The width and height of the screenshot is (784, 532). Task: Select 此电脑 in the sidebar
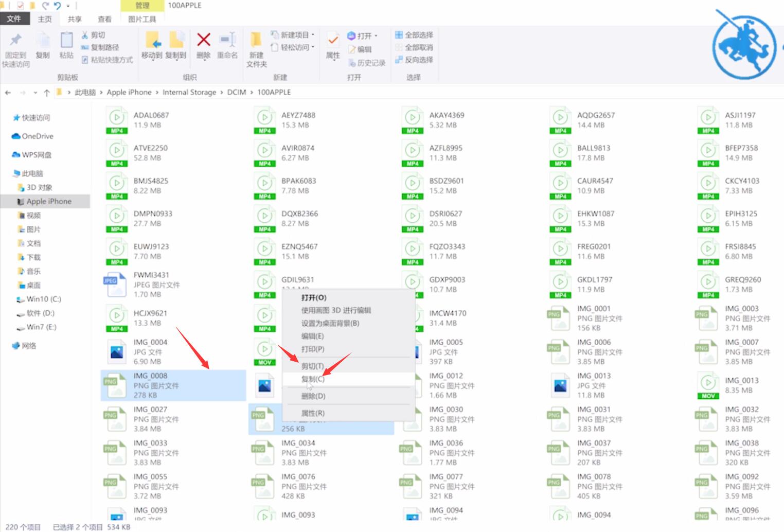(x=28, y=173)
